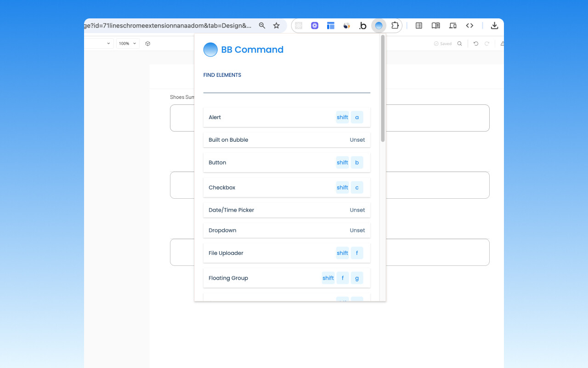Expand the dropdown left of the zoom selector
Image resolution: width=588 pixels, height=368 pixels.
[x=109, y=44]
